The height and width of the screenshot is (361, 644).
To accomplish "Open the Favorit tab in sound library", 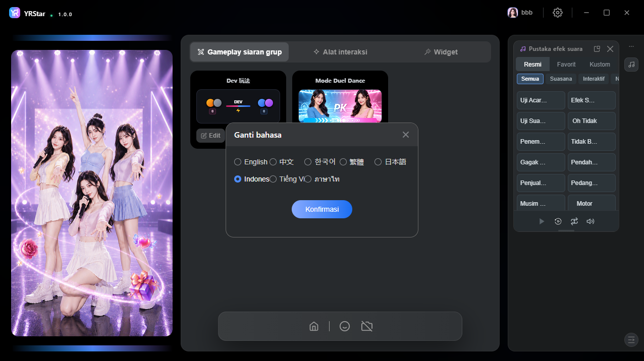I will point(566,65).
